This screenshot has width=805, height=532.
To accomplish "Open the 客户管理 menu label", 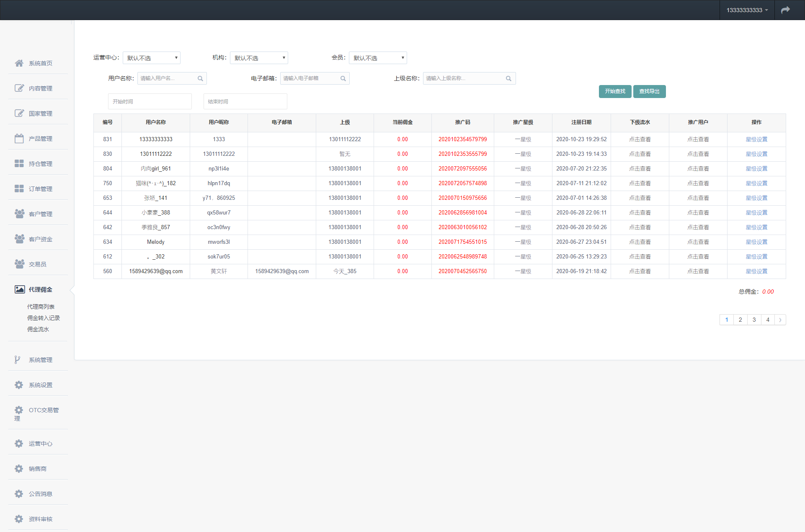I will pos(41,214).
